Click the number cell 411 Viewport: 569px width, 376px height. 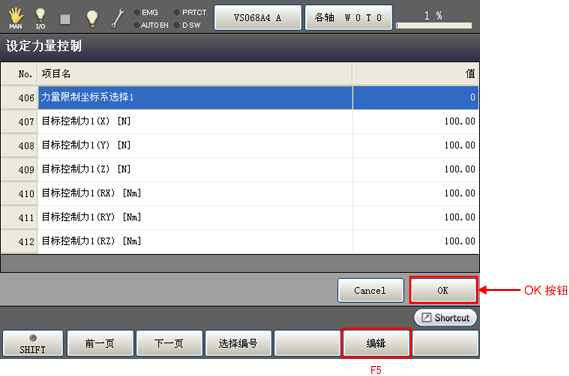pyautogui.click(x=20, y=217)
